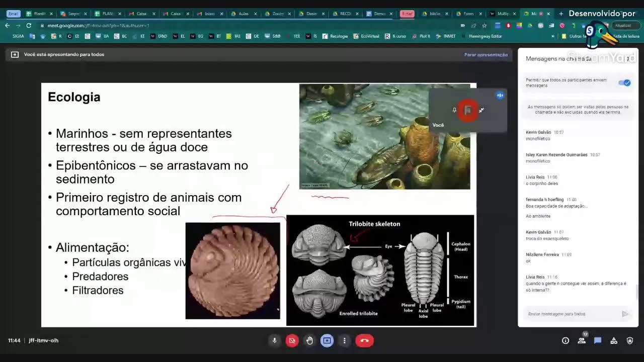Open the D&D bookmark
Viewport: 644px width, 362px height.
(x=159, y=36)
